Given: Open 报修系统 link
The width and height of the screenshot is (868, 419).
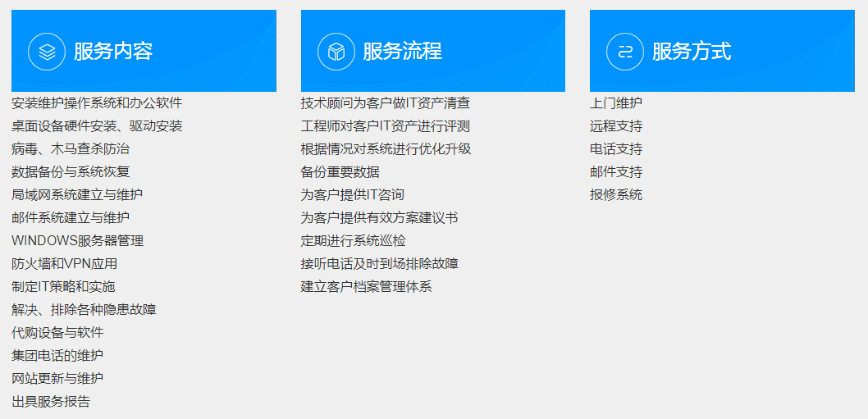Looking at the screenshot, I should [x=616, y=195].
